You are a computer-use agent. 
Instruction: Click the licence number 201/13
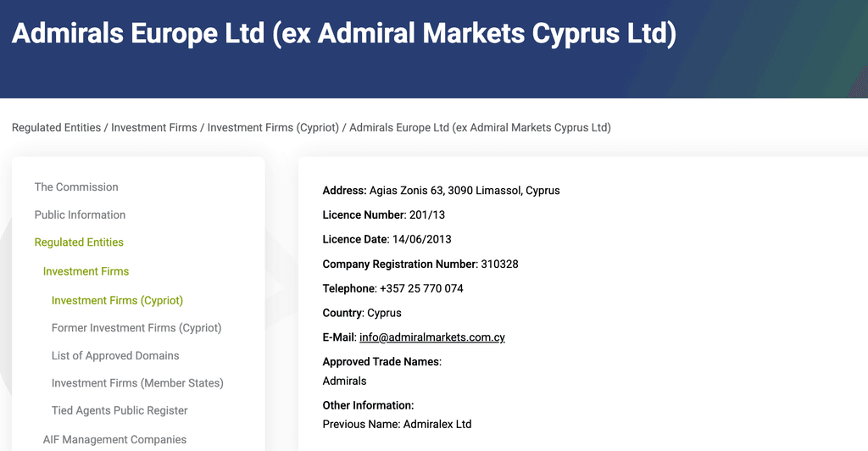[427, 215]
